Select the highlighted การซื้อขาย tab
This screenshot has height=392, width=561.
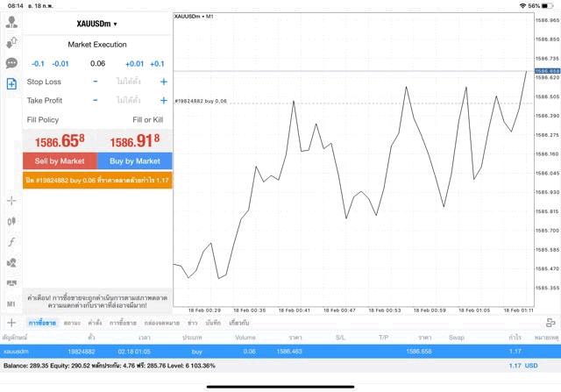42,323
